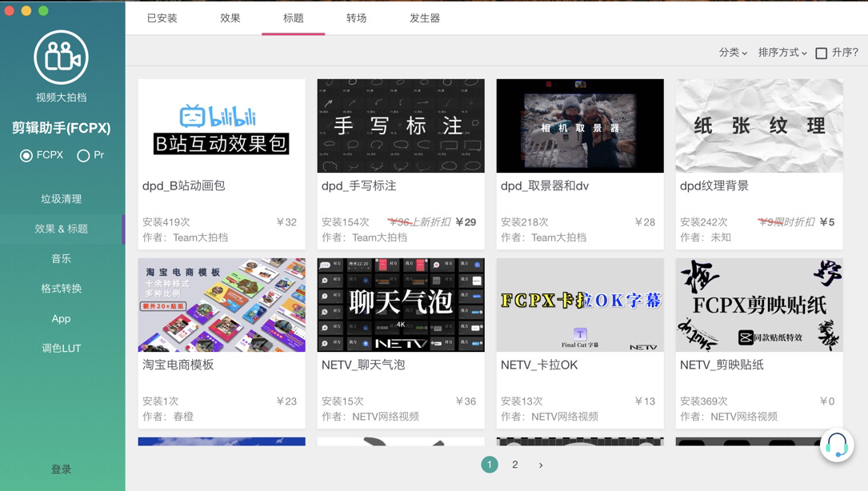Click the 安装154次 install count
The width and height of the screenshot is (868, 491).
346,222
